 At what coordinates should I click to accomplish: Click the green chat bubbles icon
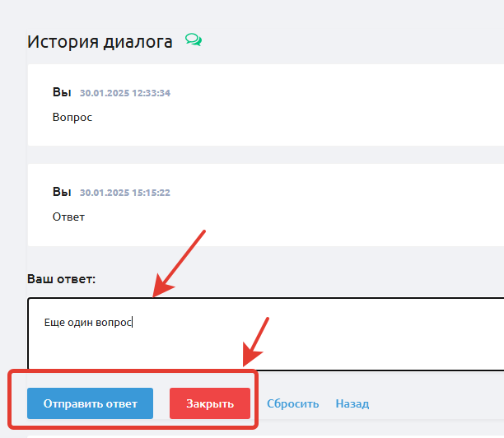(194, 40)
